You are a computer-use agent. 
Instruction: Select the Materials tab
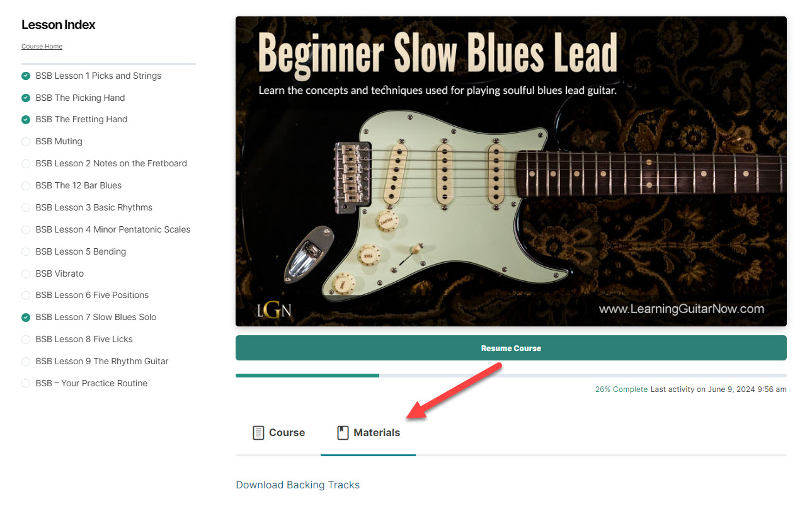pos(369,433)
